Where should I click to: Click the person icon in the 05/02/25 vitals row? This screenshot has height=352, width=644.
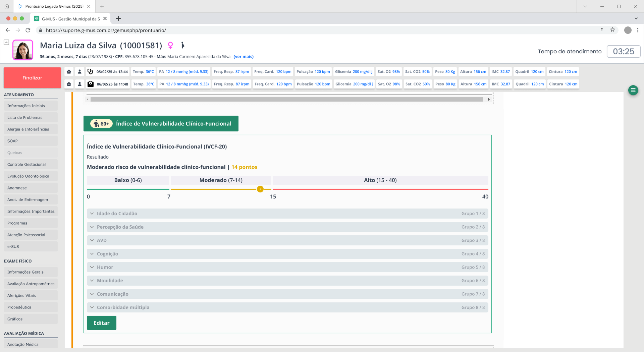click(79, 72)
